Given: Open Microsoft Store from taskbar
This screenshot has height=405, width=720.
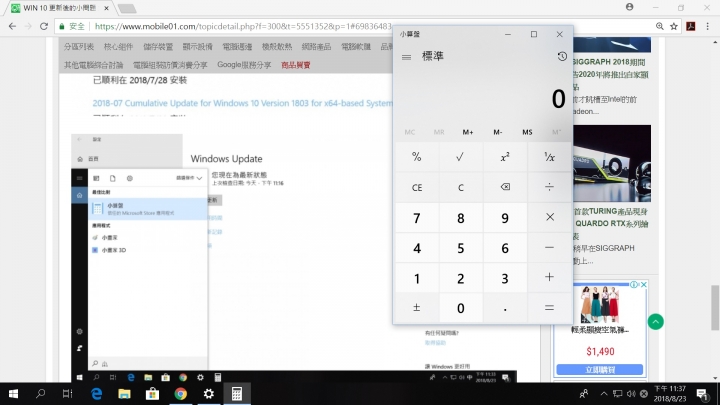Looking at the screenshot, I should coord(152,394).
